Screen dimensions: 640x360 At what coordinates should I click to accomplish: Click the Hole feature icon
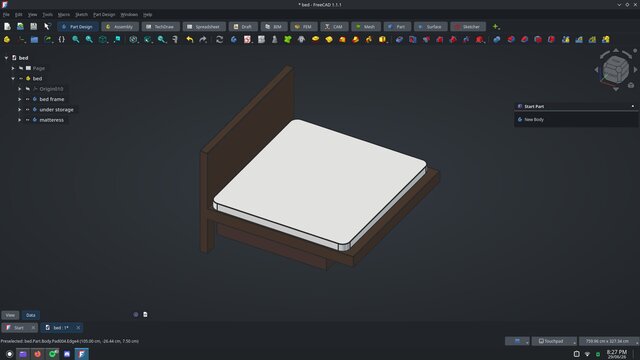point(413,40)
